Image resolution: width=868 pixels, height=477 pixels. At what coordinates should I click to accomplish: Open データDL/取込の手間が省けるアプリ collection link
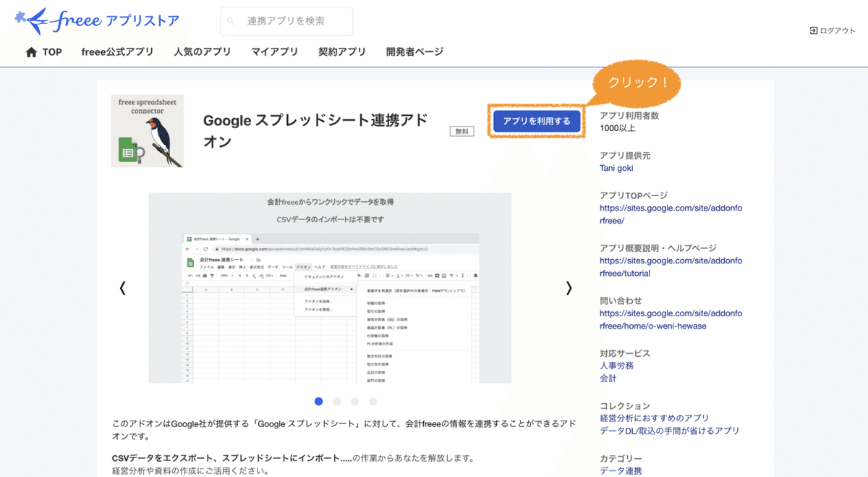coord(669,431)
